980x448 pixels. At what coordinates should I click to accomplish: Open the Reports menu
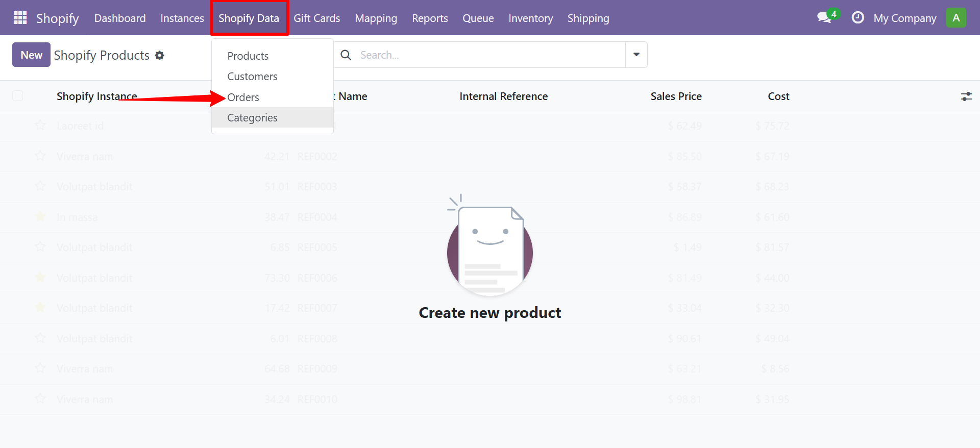pos(430,18)
